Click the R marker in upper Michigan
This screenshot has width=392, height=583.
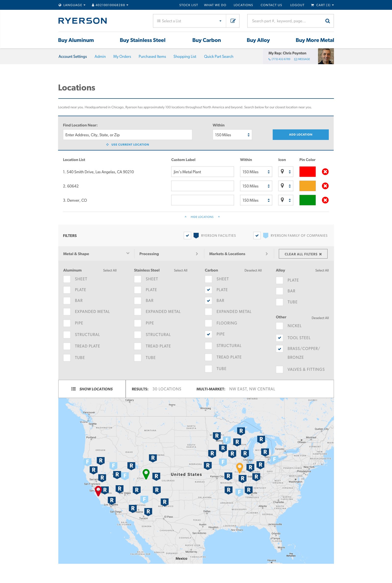click(241, 431)
